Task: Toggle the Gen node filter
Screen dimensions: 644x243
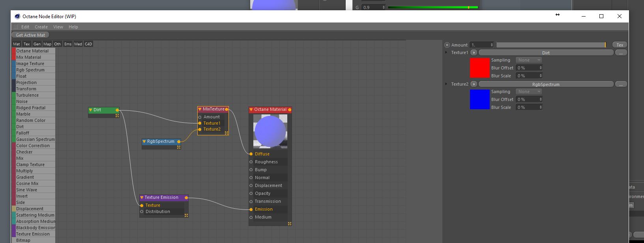Action: (x=37, y=44)
